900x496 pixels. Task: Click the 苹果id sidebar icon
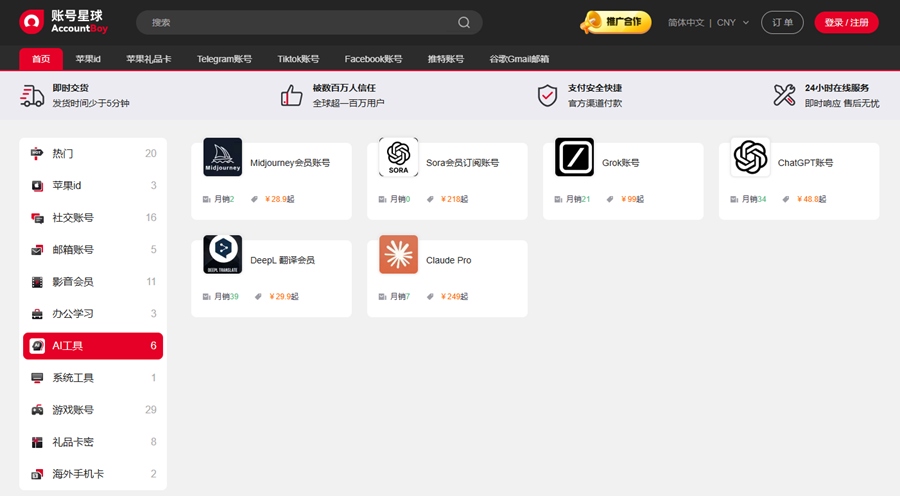[37, 185]
